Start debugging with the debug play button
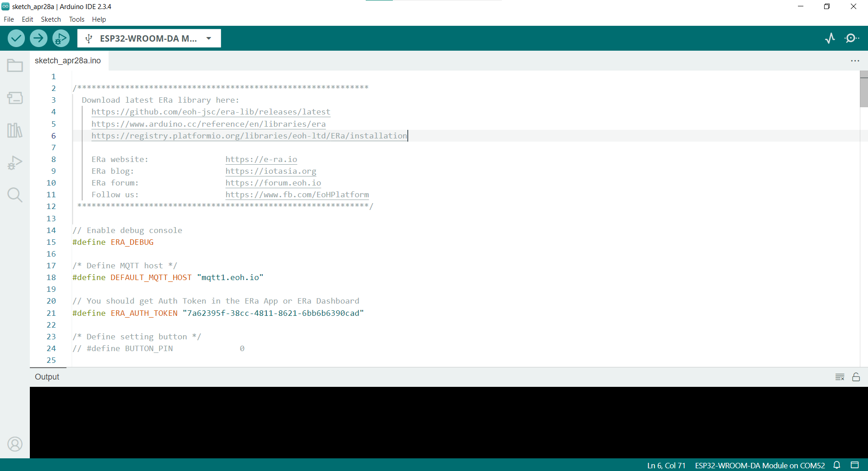This screenshot has width=868, height=471. point(61,38)
